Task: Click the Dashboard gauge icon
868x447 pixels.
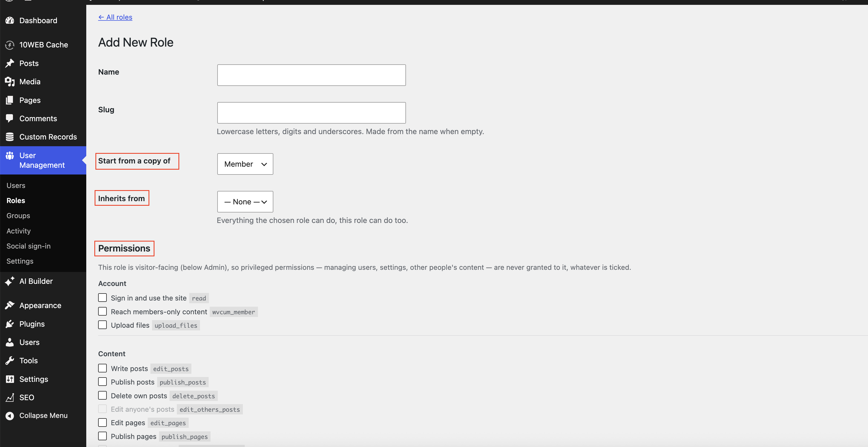Action: click(x=10, y=20)
